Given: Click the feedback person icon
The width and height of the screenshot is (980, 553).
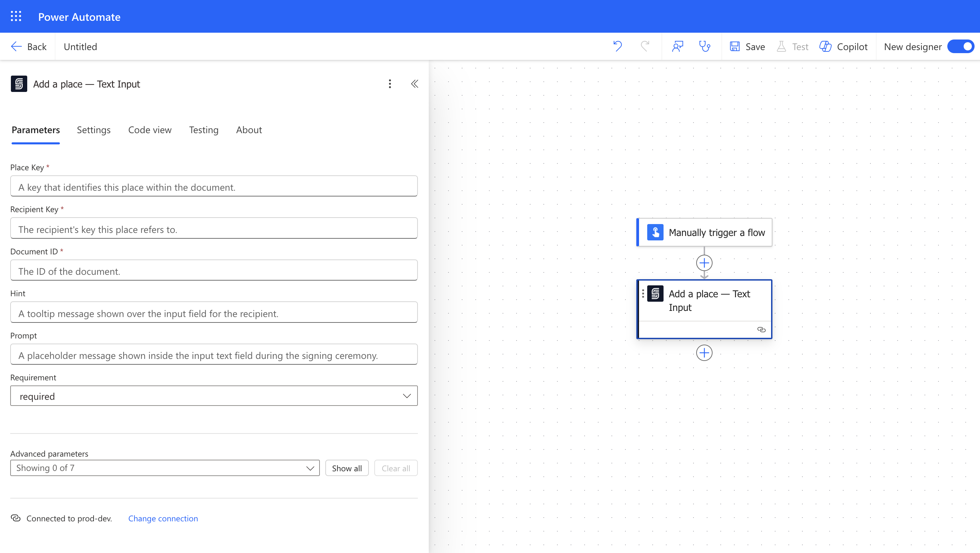Looking at the screenshot, I should tap(677, 46).
